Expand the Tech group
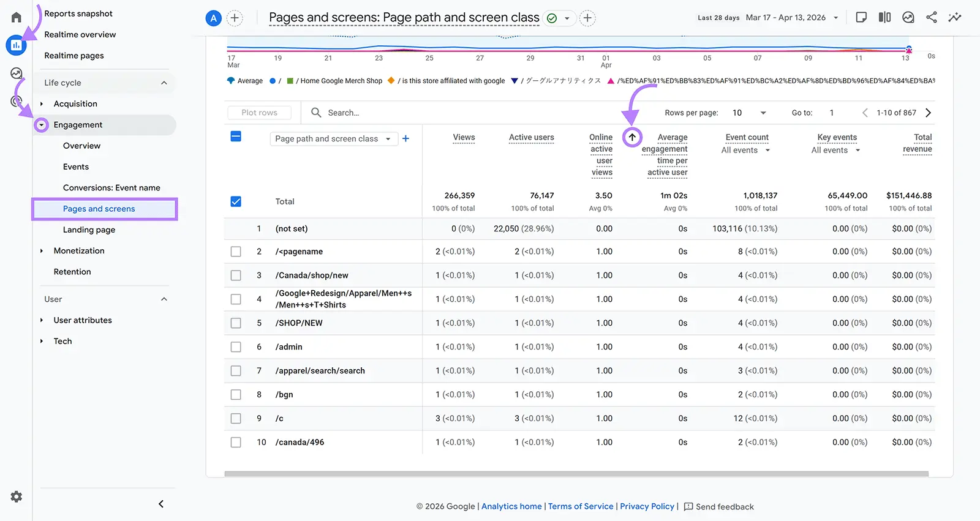The height and width of the screenshot is (521, 980). tap(42, 342)
